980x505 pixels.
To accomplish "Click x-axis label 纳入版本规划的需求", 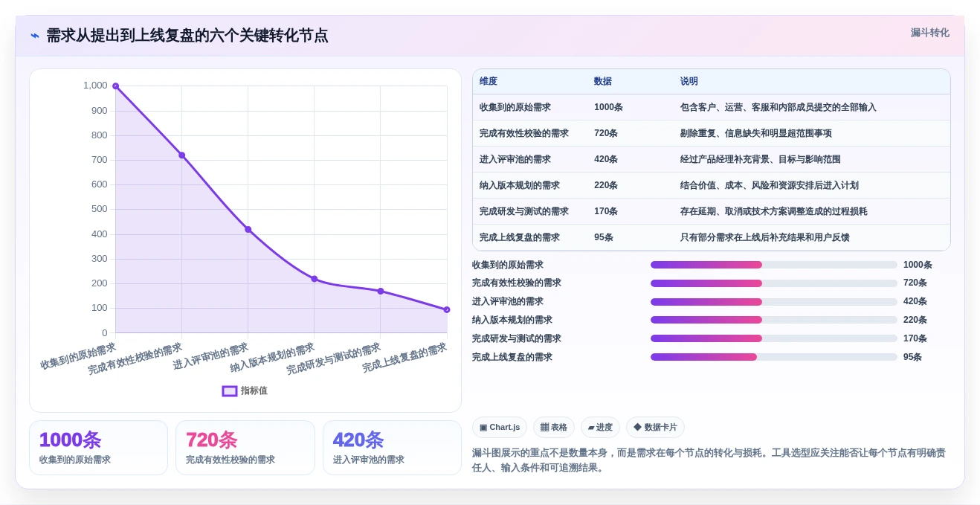I will (x=273, y=358).
